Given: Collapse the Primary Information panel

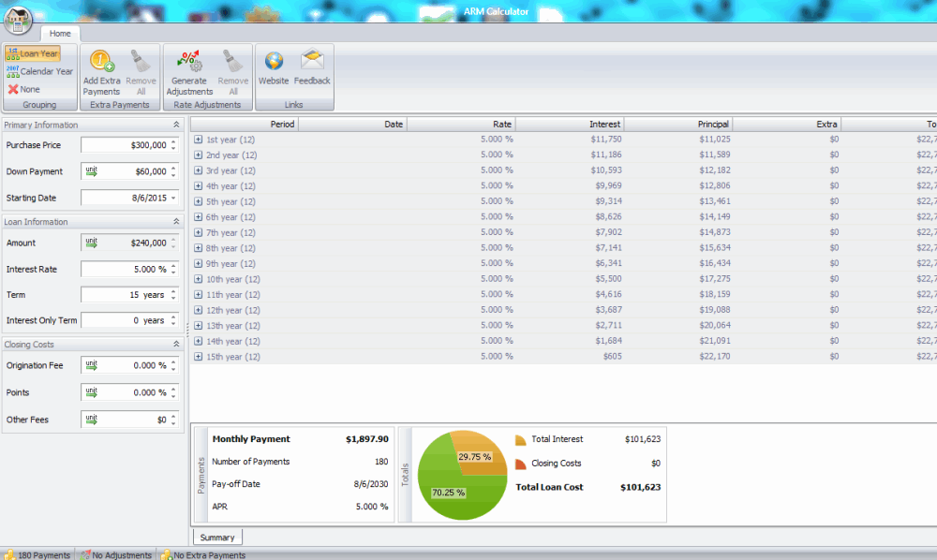Looking at the screenshot, I should coord(176,125).
